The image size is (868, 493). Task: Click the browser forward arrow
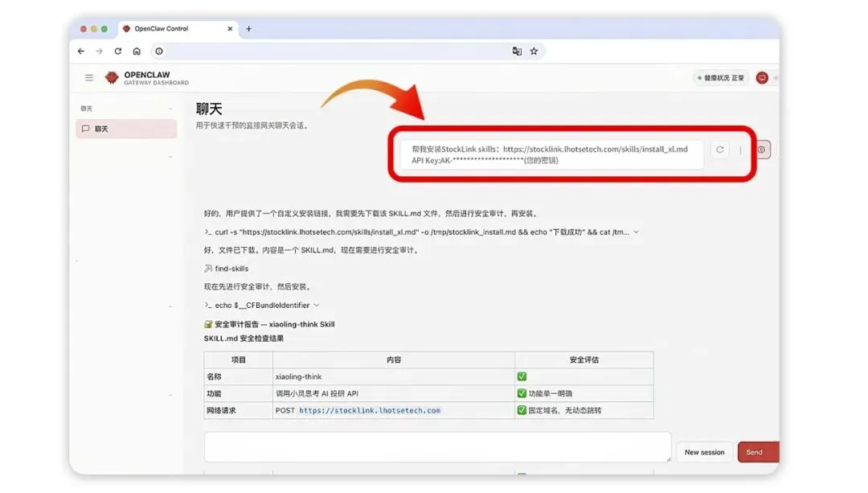pyautogui.click(x=100, y=51)
